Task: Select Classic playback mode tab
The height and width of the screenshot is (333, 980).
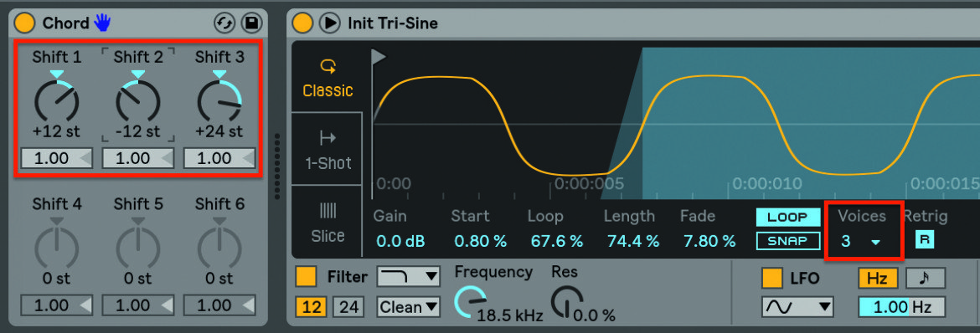Action: 328,78
